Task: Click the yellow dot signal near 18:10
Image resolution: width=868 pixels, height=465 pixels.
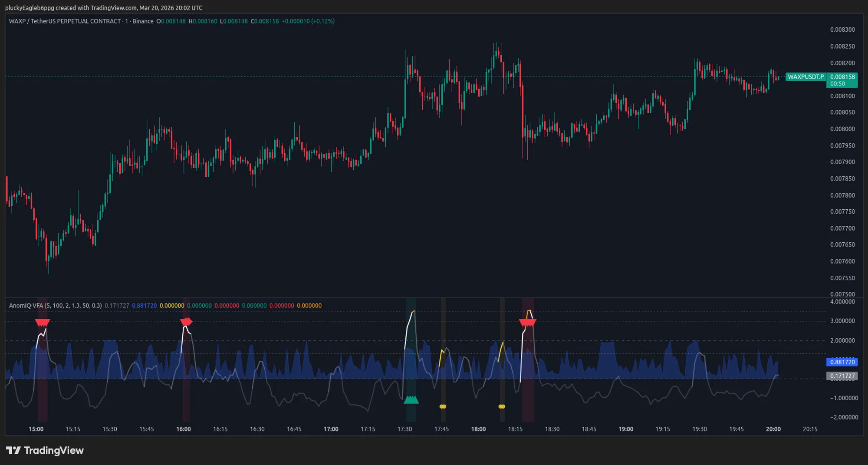Action: click(501, 406)
